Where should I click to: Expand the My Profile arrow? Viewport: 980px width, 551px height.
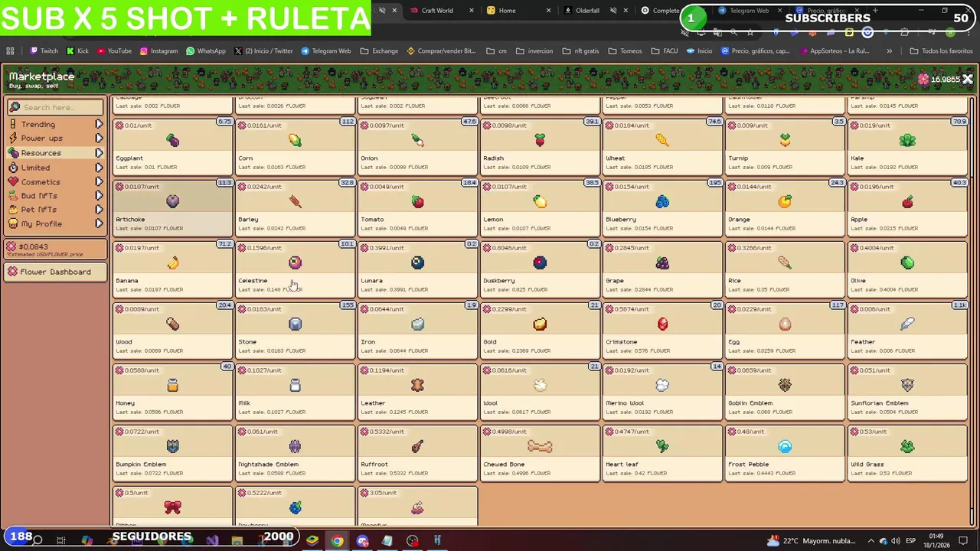click(99, 223)
